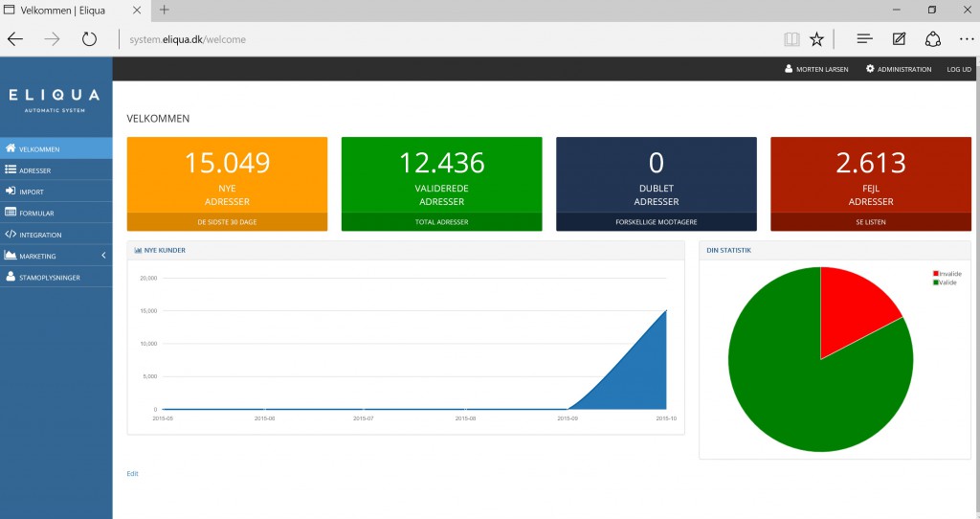Click Forskellige Modtagere card footer
This screenshot has height=519, width=980.
657,222
